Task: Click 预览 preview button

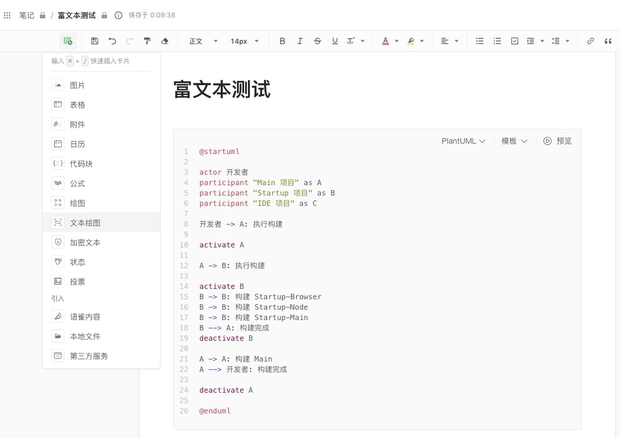Action: pos(557,141)
